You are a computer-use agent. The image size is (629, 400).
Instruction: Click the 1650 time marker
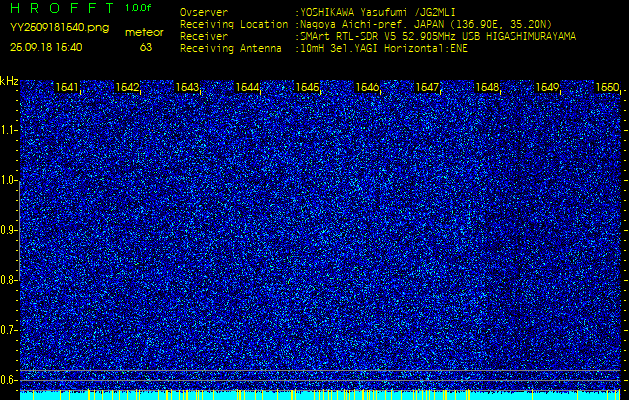[607, 87]
